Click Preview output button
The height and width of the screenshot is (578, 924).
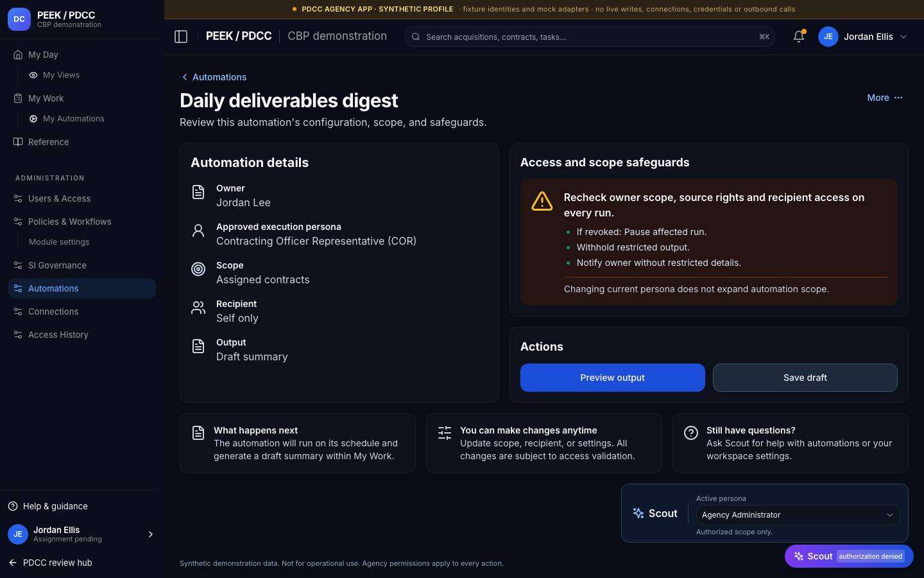(x=613, y=378)
